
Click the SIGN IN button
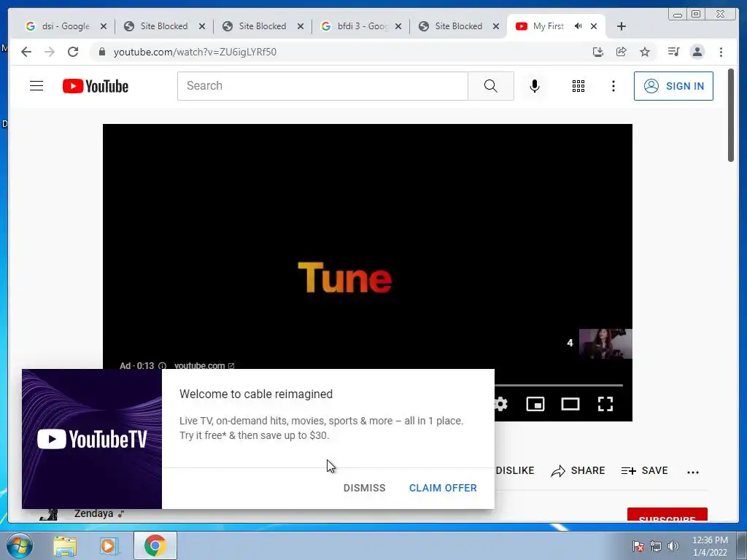(673, 86)
